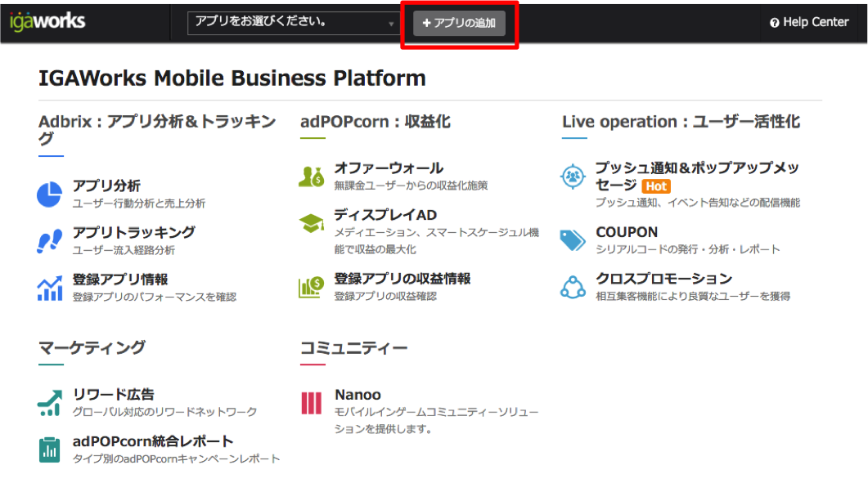Open the Nanoo link

click(358, 395)
